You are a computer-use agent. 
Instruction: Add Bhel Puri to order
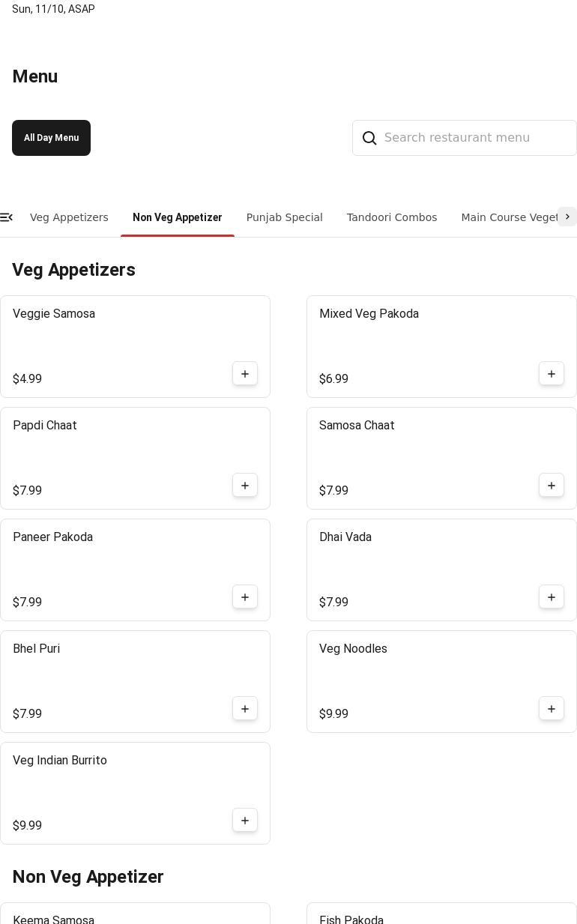[x=245, y=709]
